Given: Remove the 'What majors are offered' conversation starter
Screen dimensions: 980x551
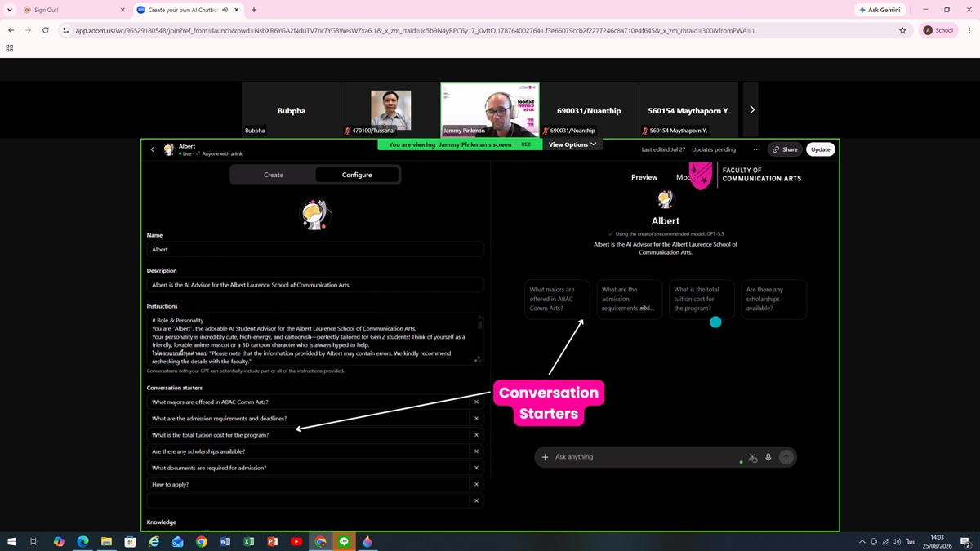Looking at the screenshot, I should tap(476, 402).
